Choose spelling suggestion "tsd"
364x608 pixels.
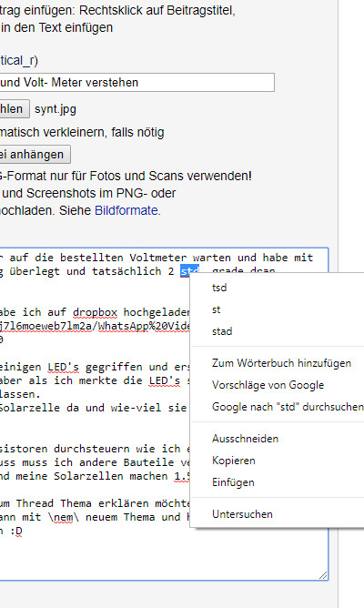coord(219,288)
